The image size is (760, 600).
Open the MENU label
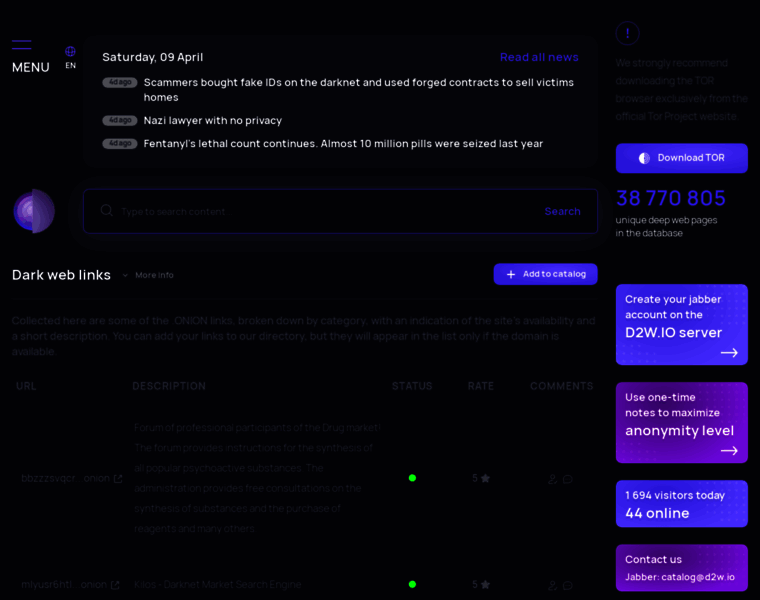coord(31,67)
